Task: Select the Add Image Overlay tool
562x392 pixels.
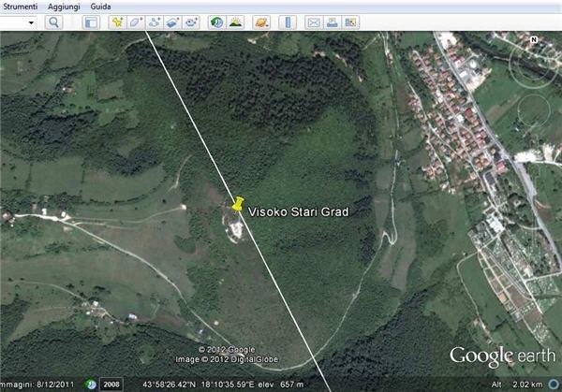Action: tap(172, 22)
